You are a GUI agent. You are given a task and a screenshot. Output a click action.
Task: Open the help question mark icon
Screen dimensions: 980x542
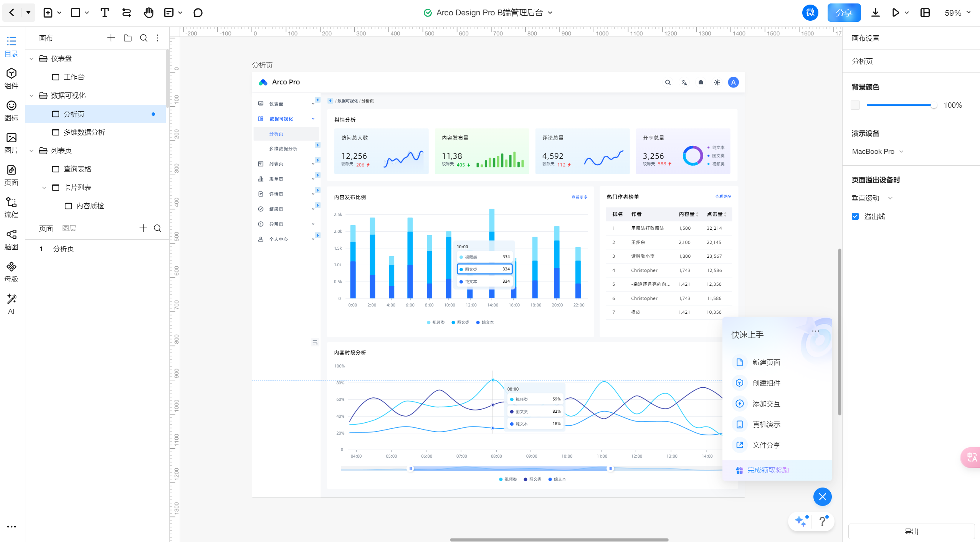pyautogui.click(x=823, y=521)
